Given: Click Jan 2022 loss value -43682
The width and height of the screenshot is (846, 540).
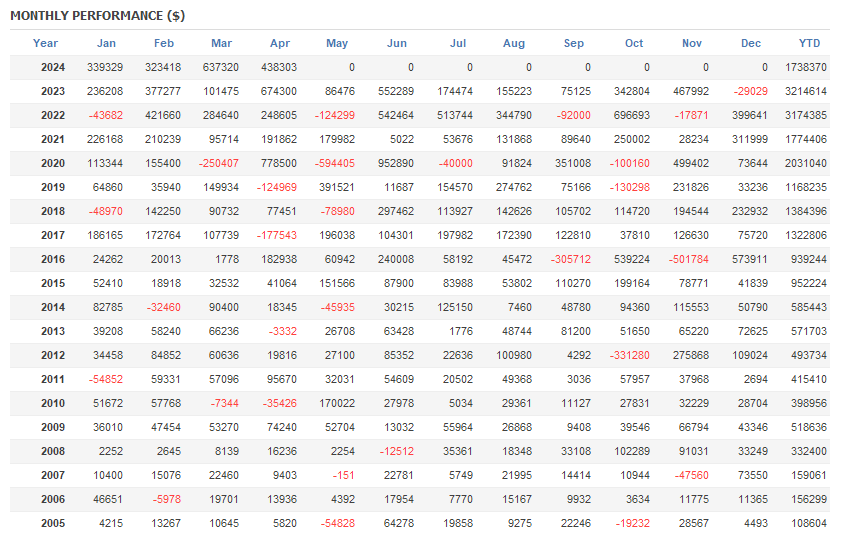Looking at the screenshot, I should coord(106,115).
